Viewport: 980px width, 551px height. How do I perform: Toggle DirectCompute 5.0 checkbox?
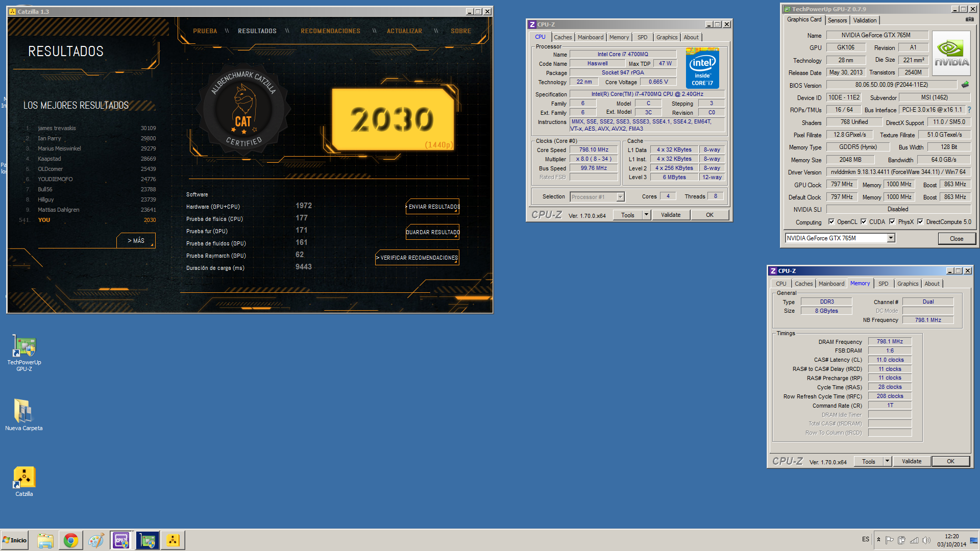(x=920, y=221)
